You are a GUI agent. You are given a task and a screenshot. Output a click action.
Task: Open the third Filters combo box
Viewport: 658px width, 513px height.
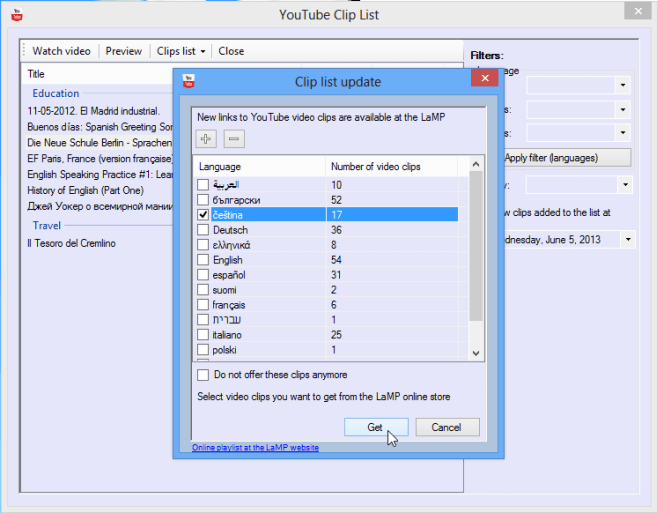[x=623, y=133]
